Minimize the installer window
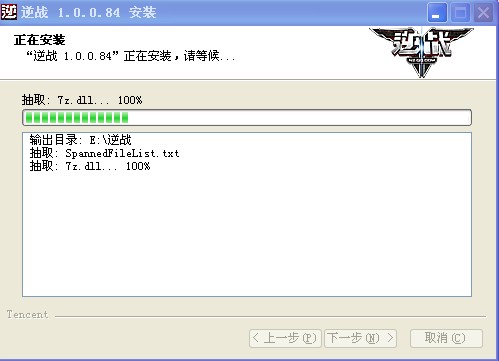This screenshot has height=361, width=499. [x=437, y=13]
